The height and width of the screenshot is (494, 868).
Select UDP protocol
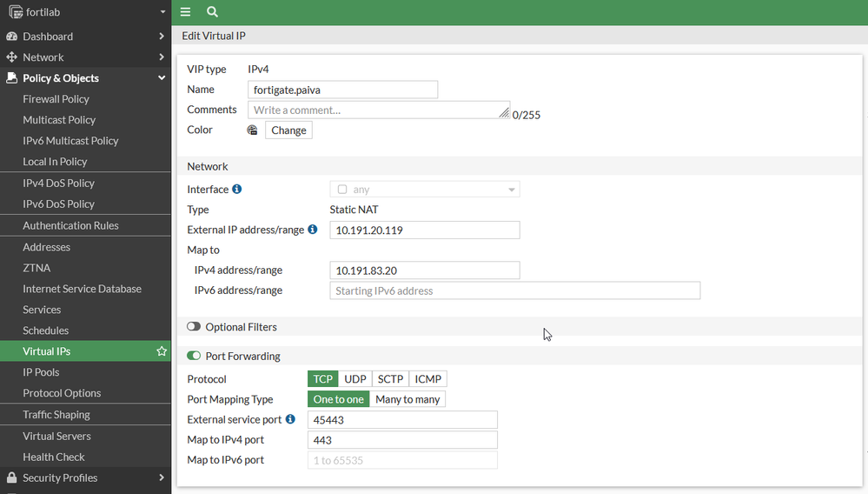click(x=355, y=379)
